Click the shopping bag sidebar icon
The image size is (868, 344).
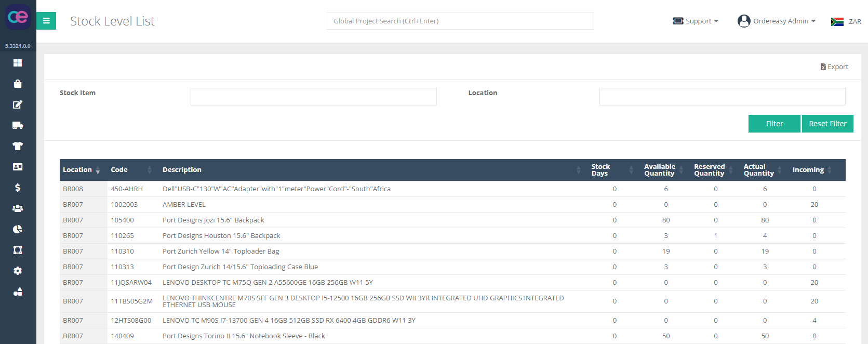pyautogui.click(x=18, y=84)
